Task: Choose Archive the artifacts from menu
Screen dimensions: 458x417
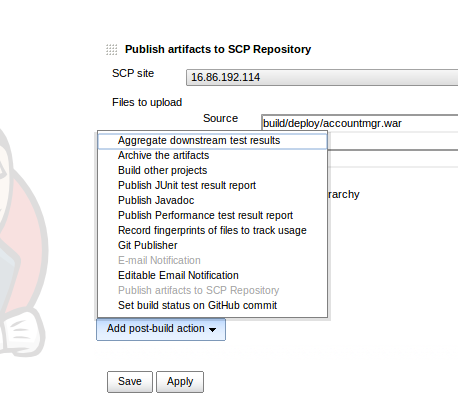Action: coord(213,155)
